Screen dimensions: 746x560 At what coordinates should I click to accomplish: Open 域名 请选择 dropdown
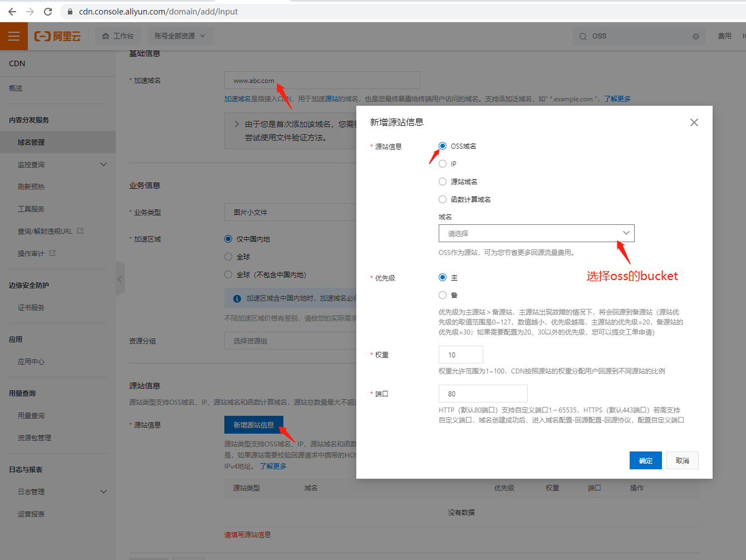point(536,233)
